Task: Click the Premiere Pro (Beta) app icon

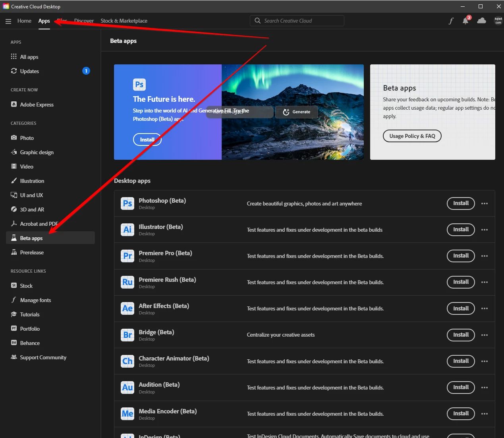Action: pyautogui.click(x=127, y=256)
